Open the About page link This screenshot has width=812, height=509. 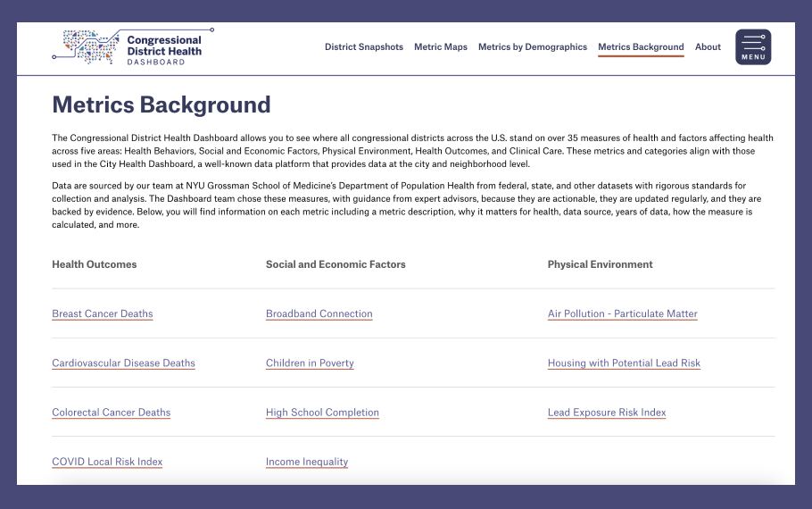click(708, 47)
